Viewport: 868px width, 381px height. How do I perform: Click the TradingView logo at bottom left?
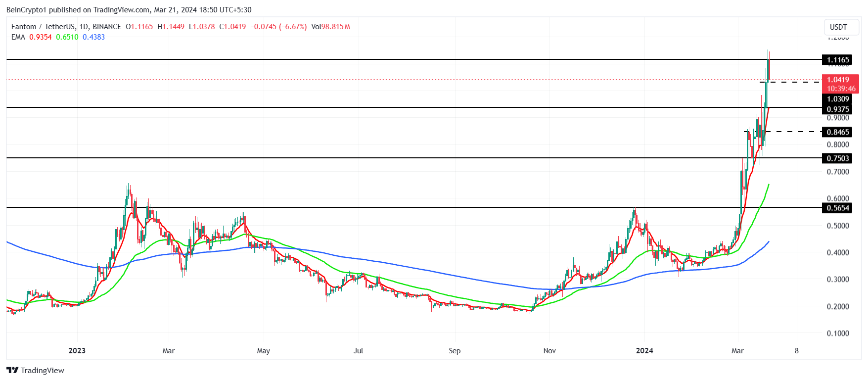point(35,371)
